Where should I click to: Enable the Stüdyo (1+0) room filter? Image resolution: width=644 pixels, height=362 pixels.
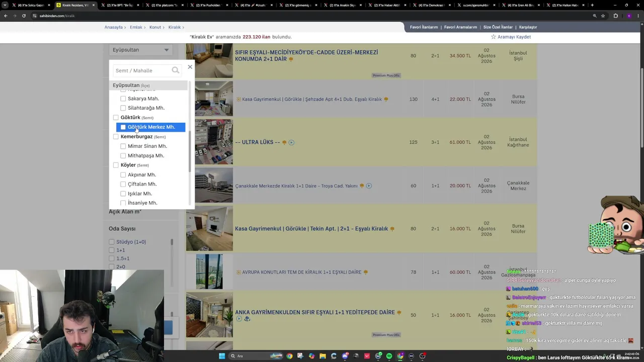(x=112, y=242)
